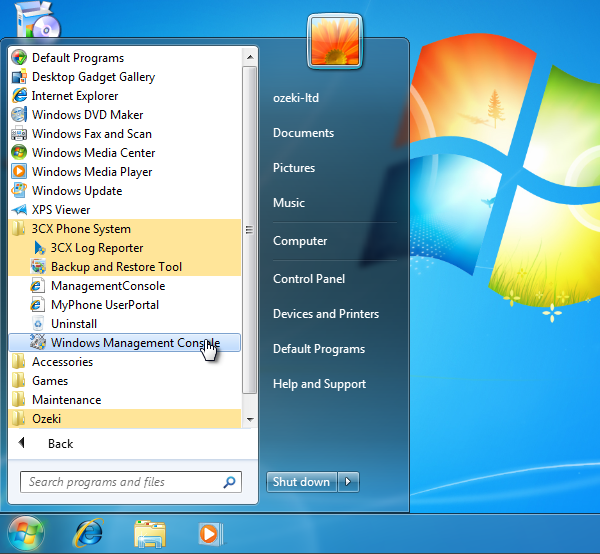Screen dimensions: 600x554
Task: Launch Internet Explorer from programs list icon
Action: tap(19, 96)
